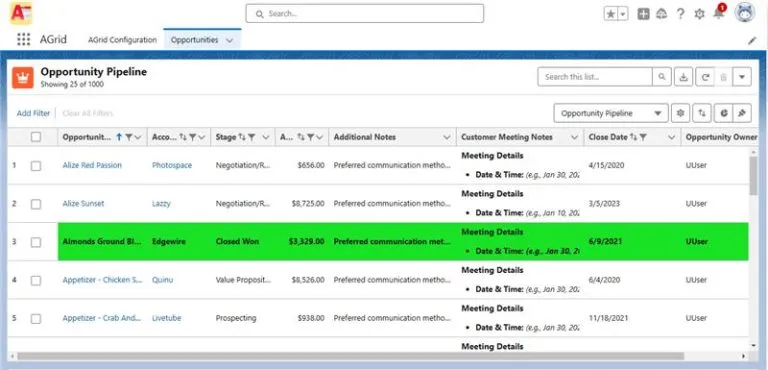The height and width of the screenshot is (370, 768).
Task: Focus the global Search field
Action: [365, 14]
